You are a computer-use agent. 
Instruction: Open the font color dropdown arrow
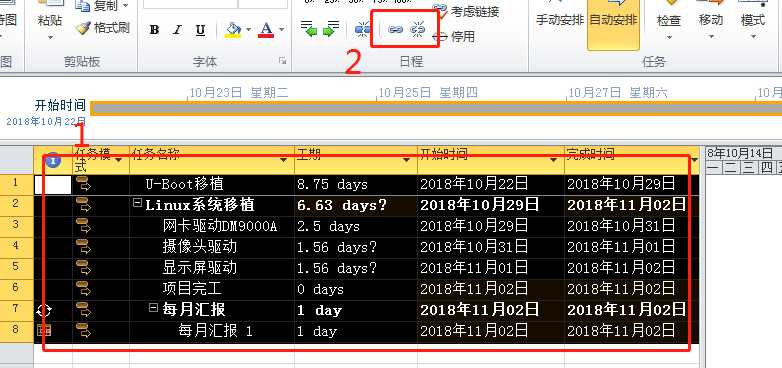[x=281, y=30]
